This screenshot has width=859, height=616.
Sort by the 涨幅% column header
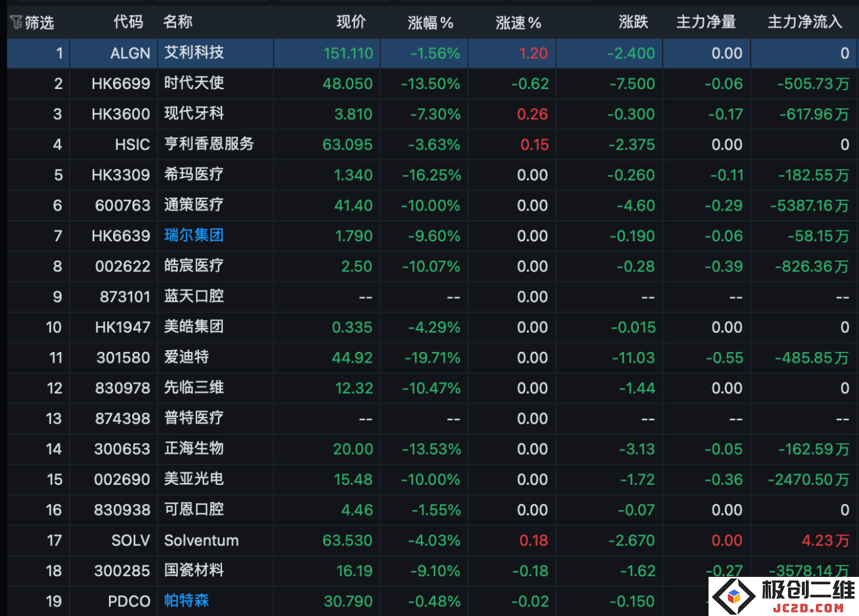[430, 23]
